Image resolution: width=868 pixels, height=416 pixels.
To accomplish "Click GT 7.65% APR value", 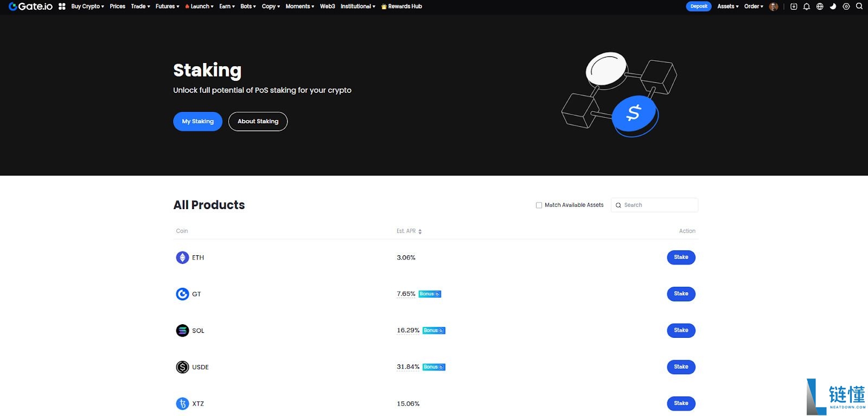I will tap(406, 294).
